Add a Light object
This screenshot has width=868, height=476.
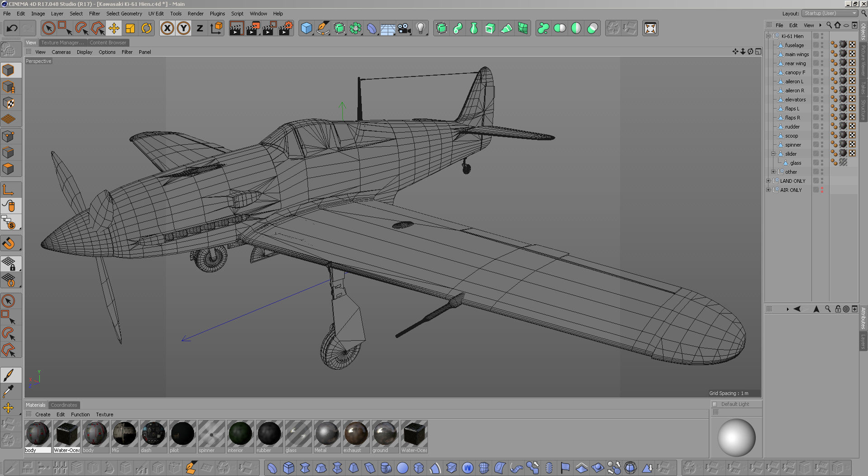(x=421, y=29)
